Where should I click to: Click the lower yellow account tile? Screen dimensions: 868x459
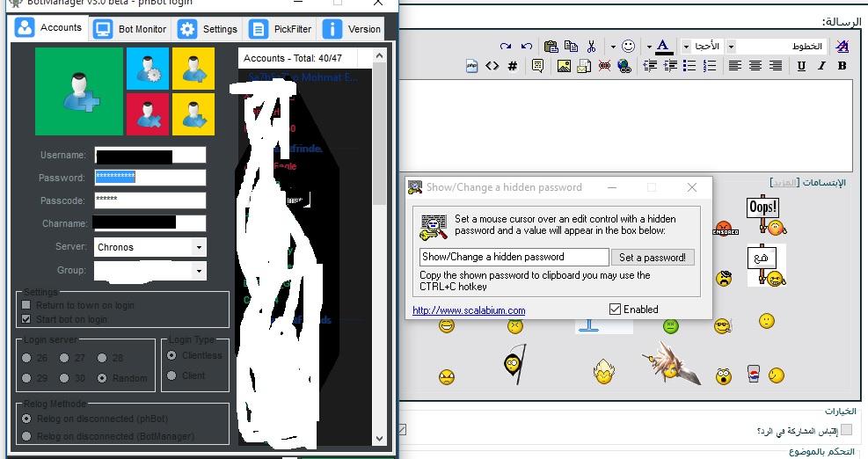[193, 114]
